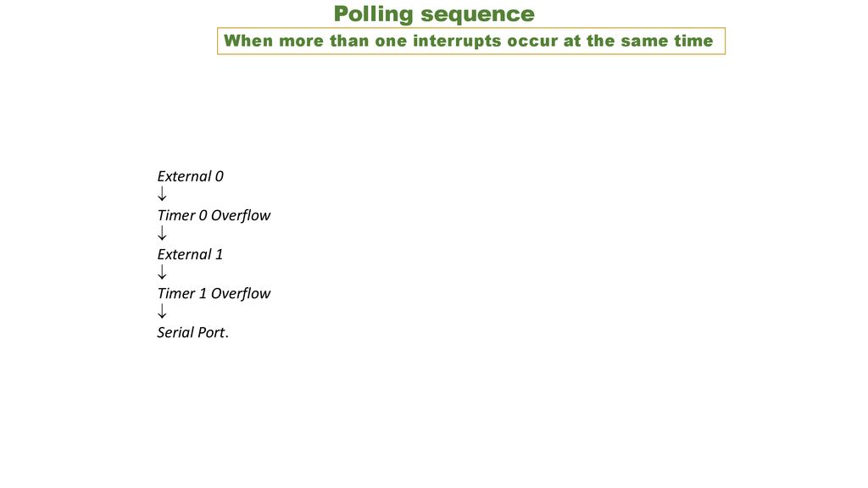868x488 pixels.
Task: Click 'more than one' in the subtitle
Action: coord(343,41)
